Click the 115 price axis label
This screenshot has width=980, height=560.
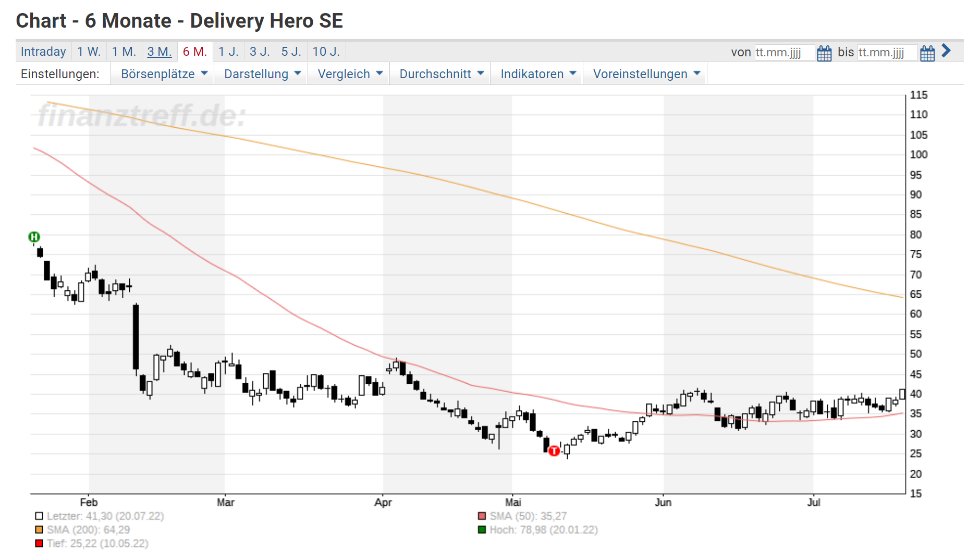(x=918, y=95)
